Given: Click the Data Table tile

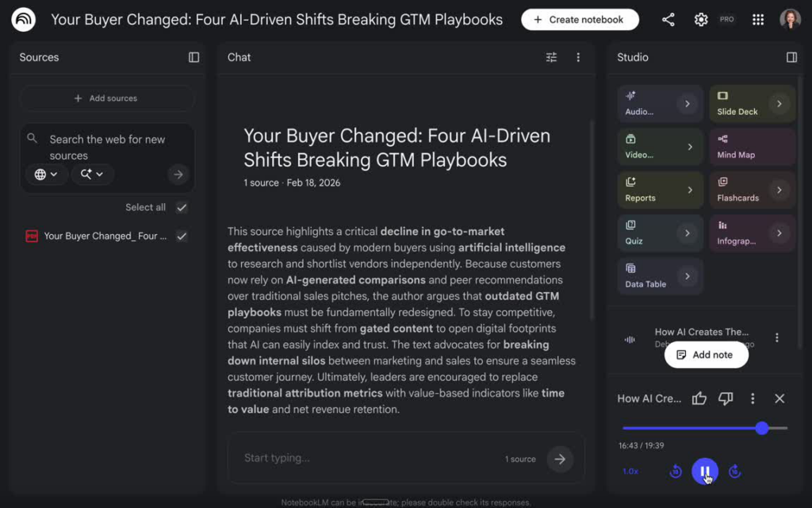Looking at the screenshot, I should coord(660,275).
